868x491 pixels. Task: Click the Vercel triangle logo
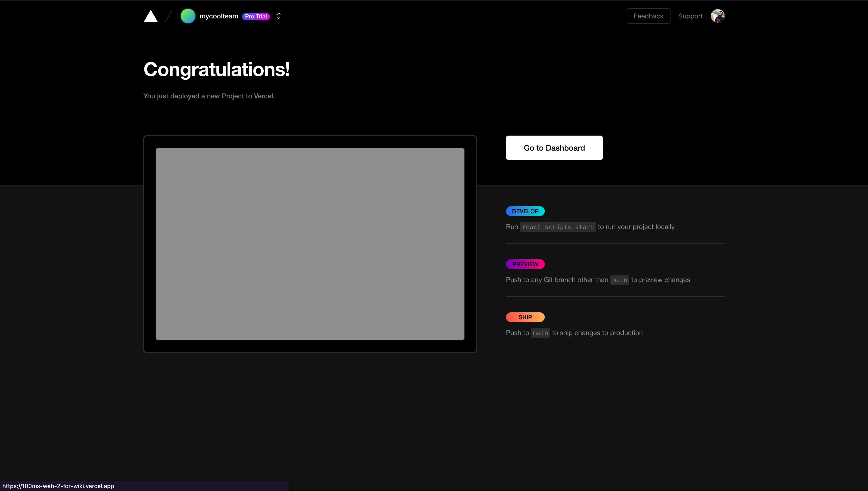(x=150, y=16)
